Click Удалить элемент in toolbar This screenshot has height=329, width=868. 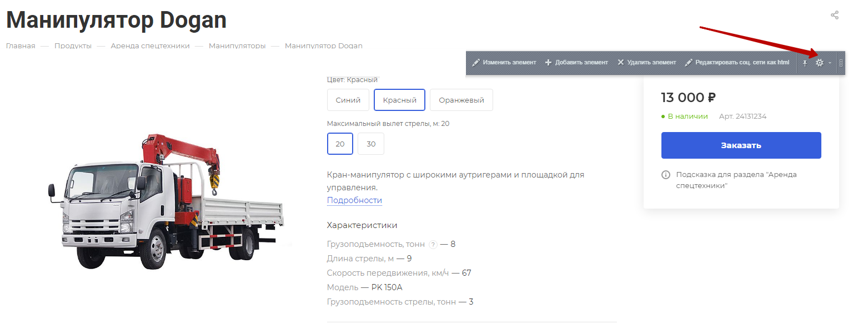click(x=646, y=62)
